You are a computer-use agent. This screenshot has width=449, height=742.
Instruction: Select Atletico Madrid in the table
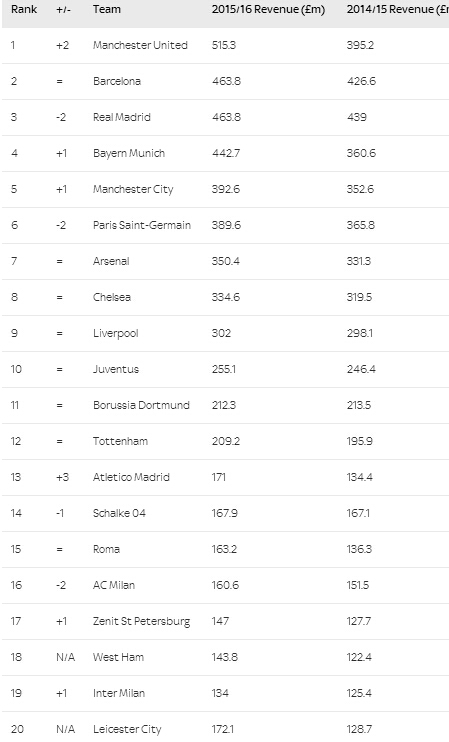pyautogui.click(x=131, y=477)
